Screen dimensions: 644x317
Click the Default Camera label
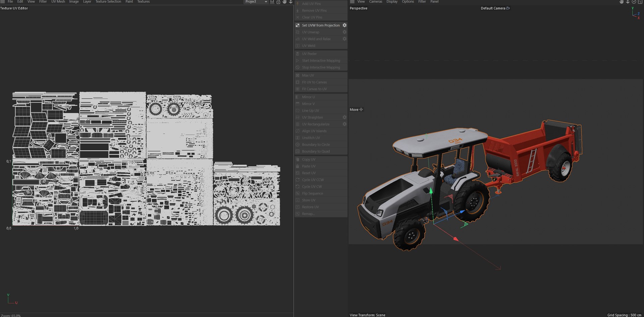click(x=493, y=8)
